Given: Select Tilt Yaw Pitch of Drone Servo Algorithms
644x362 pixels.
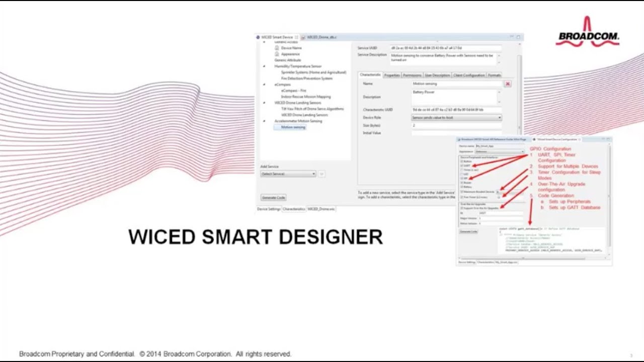Looking at the screenshot, I should [x=312, y=109].
